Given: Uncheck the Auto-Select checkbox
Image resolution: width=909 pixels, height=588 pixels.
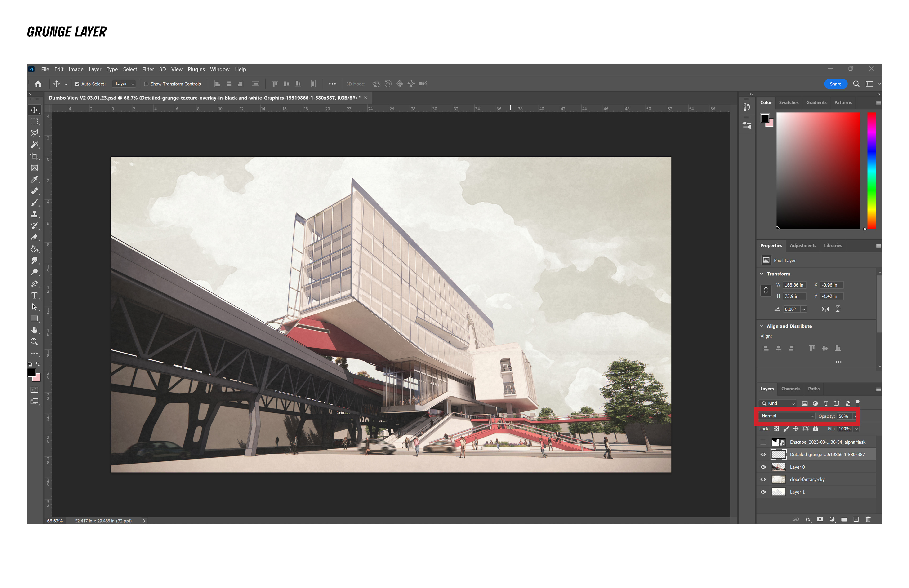Looking at the screenshot, I should click(x=77, y=84).
